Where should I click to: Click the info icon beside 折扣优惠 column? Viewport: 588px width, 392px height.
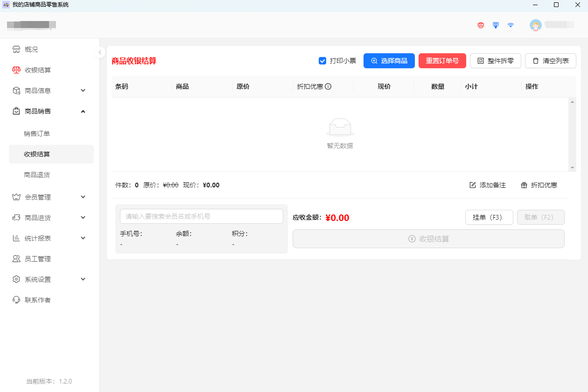pos(328,86)
